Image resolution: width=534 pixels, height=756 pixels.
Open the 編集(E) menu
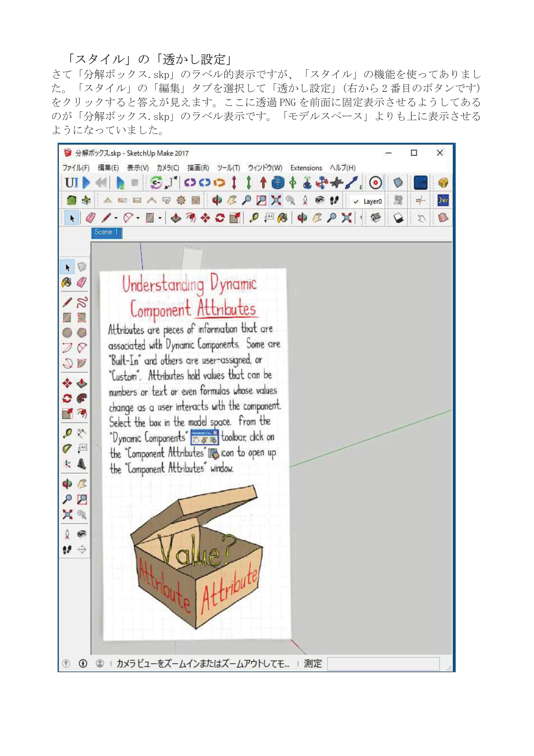click(x=108, y=168)
